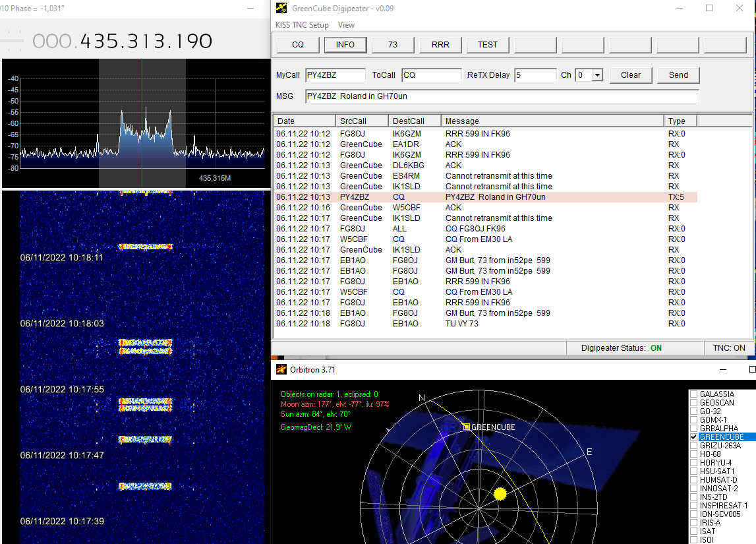This screenshot has width=756, height=544.
Task: Clear the message log with Clear button
Action: [x=631, y=75]
